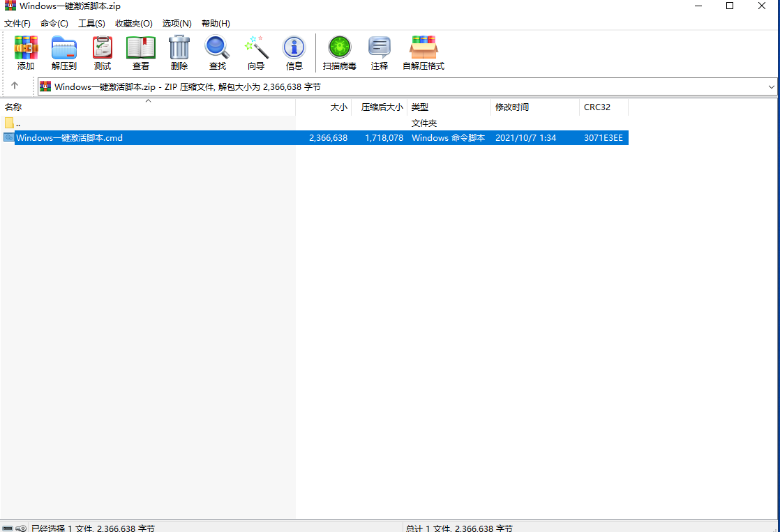Screen dimensions: 780x532
Task: Select the Windows一键激活脚本.cmd file name
Action: (69, 138)
